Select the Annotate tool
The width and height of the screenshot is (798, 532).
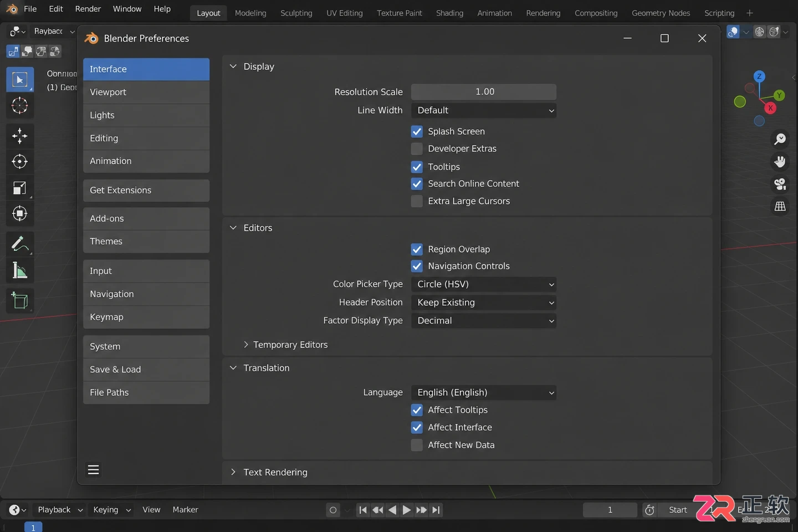point(20,244)
